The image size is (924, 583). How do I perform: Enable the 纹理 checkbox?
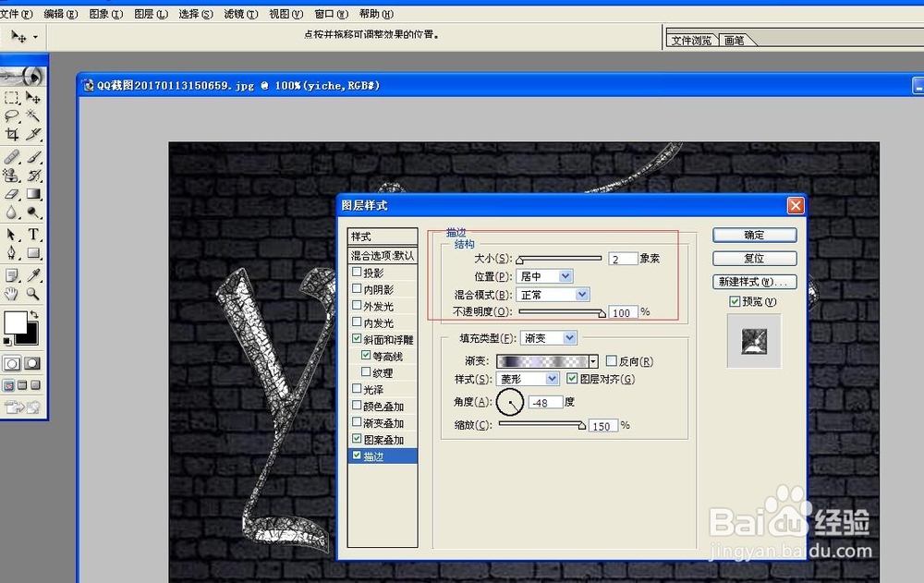click(x=366, y=371)
